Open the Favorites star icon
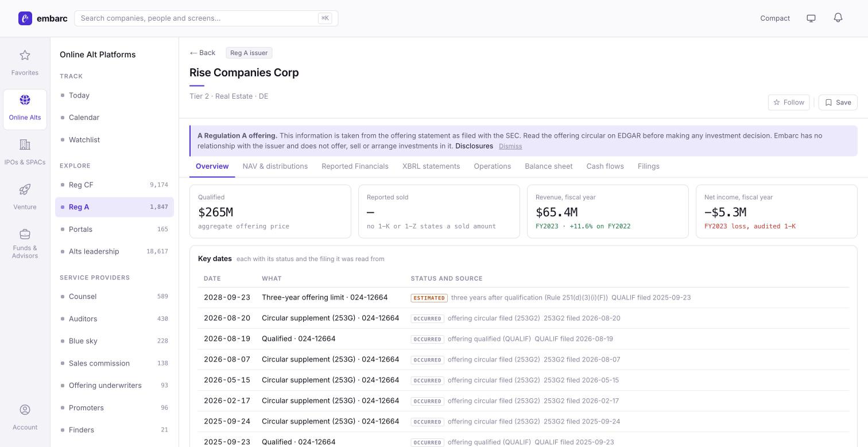Screen dimensions: 868x447 25,55
